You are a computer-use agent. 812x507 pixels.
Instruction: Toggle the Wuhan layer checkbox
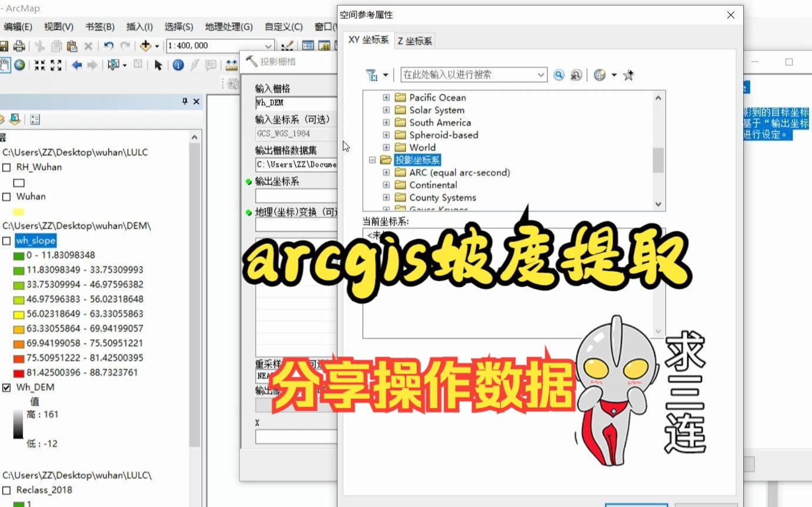pos(6,197)
